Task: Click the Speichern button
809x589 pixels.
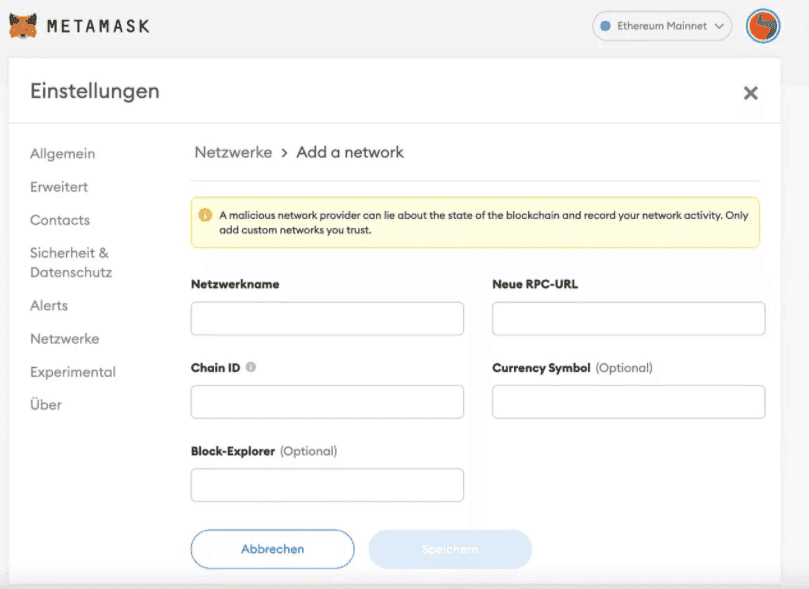Action: (x=450, y=549)
